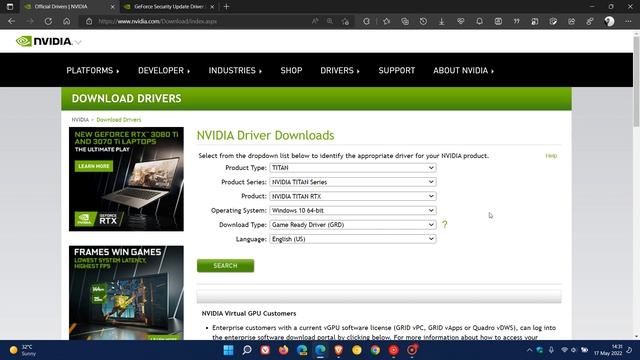Open the citation quotes icon
Image resolution: width=640 pixels, height=360 pixels.
coord(516,21)
